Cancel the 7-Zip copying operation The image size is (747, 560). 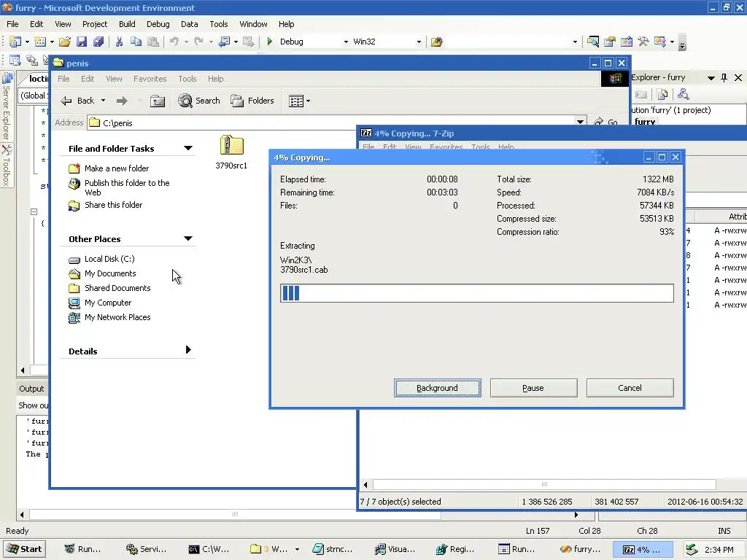click(630, 388)
